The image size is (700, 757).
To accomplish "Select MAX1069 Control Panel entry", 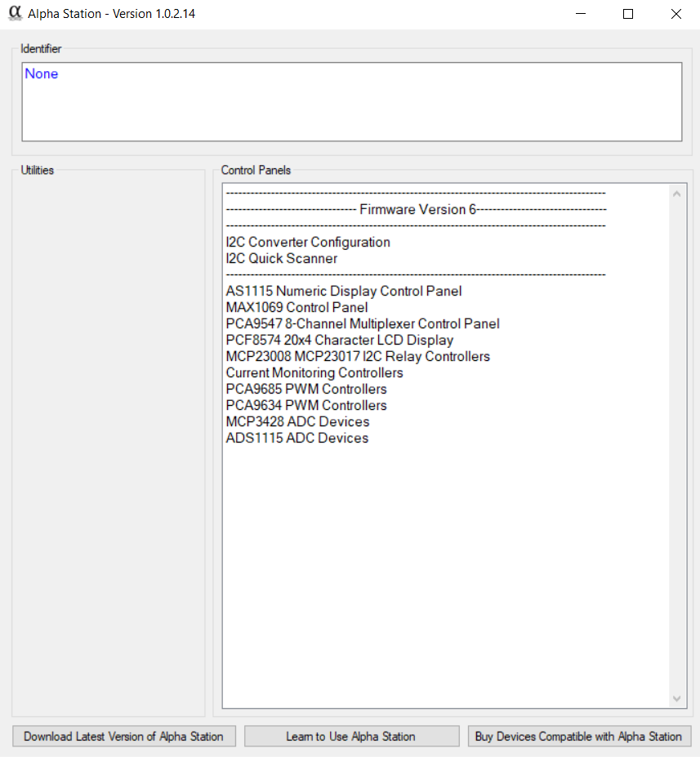I will click(x=296, y=308).
